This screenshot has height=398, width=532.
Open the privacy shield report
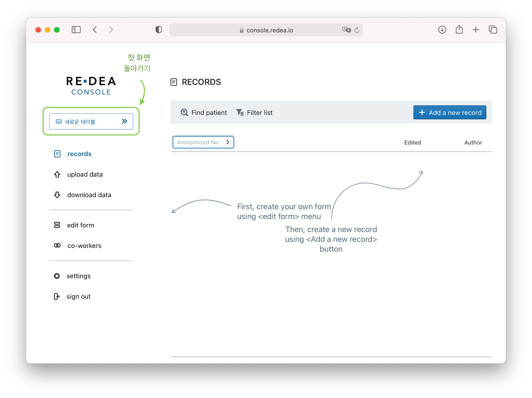tap(158, 30)
